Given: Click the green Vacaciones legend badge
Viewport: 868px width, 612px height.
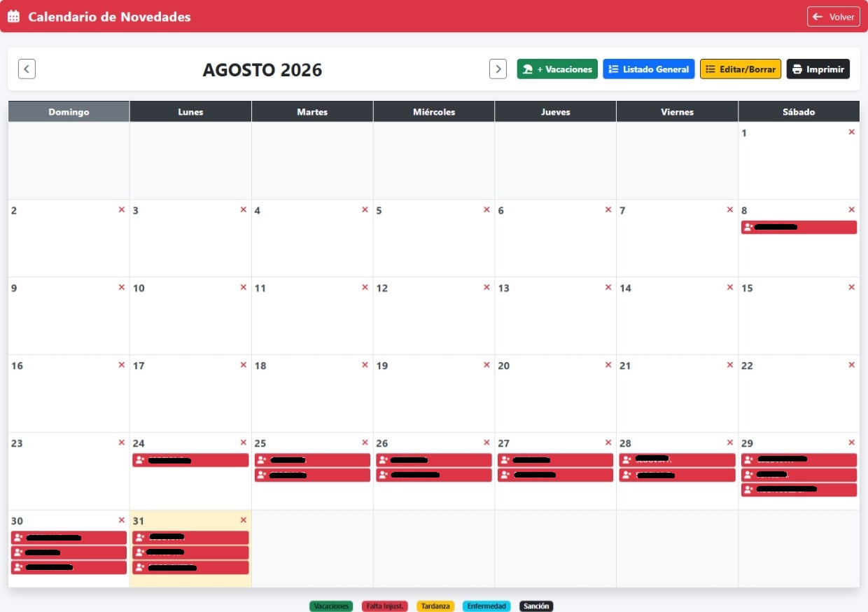Looking at the screenshot, I should 331,606.
